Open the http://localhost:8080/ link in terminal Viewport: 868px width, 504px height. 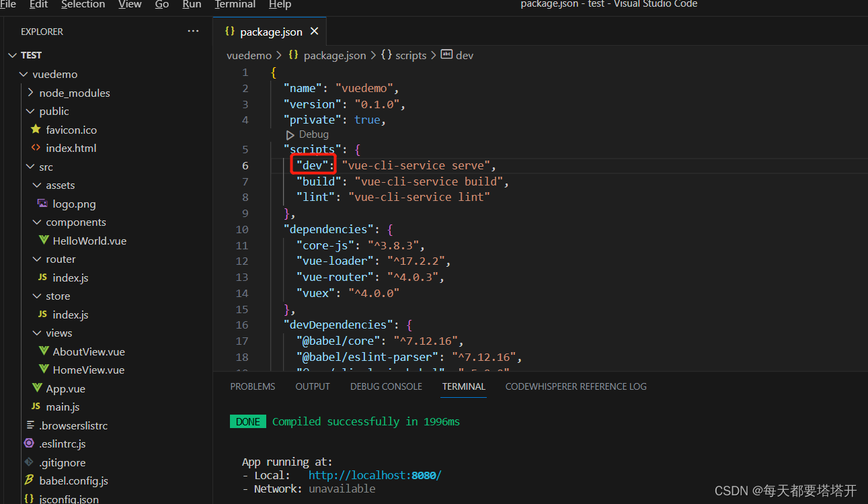tap(375, 475)
